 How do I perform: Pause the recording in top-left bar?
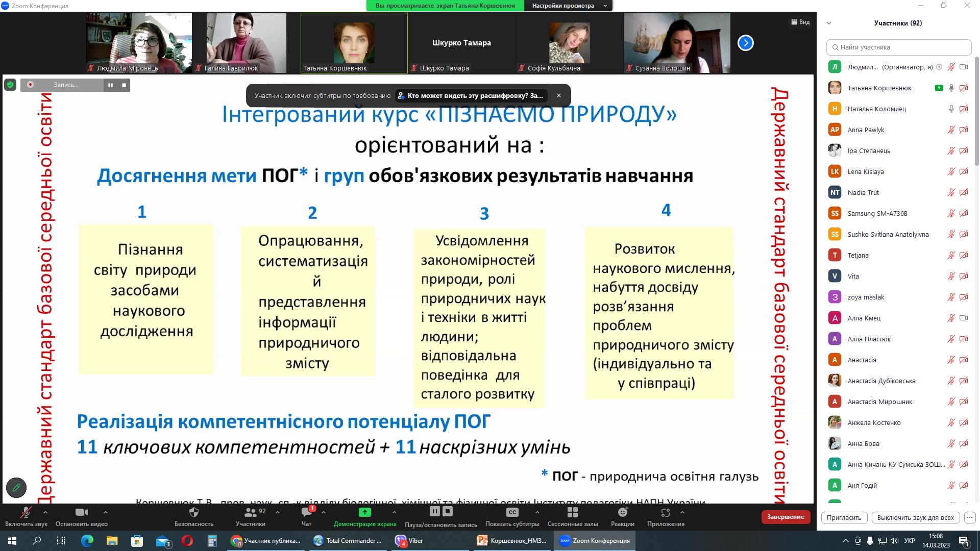coord(110,85)
